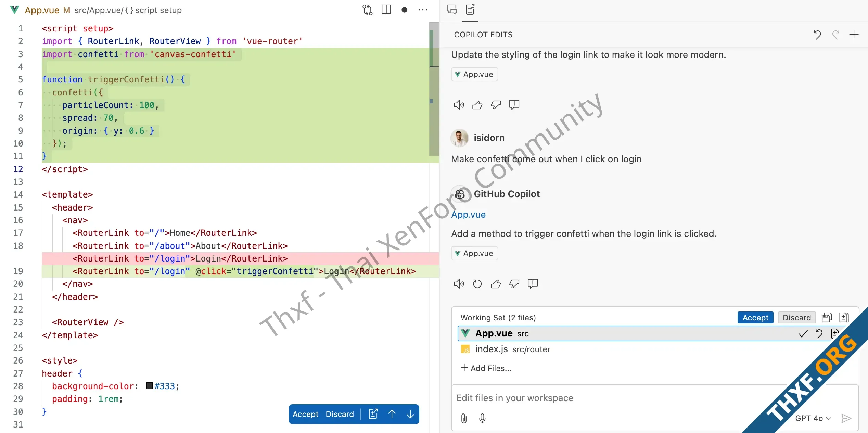868x433 pixels.
Task: Accept all working set changes
Action: [x=755, y=317]
